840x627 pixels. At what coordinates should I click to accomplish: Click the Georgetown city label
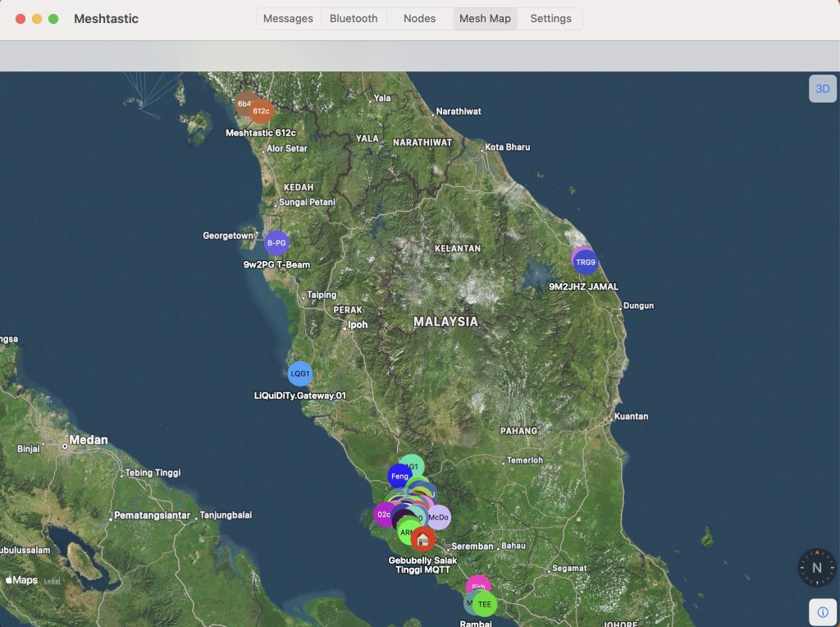228,236
